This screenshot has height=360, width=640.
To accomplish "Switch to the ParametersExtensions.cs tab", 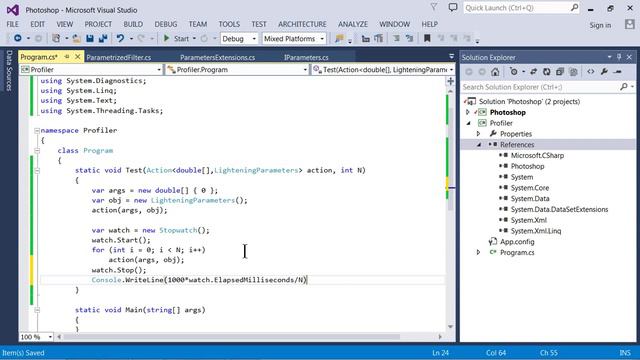I will coord(218,57).
